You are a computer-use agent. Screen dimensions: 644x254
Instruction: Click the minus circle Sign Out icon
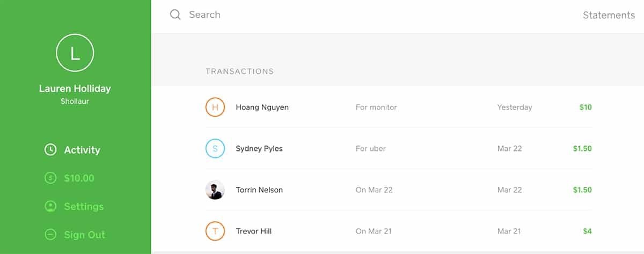(50, 235)
